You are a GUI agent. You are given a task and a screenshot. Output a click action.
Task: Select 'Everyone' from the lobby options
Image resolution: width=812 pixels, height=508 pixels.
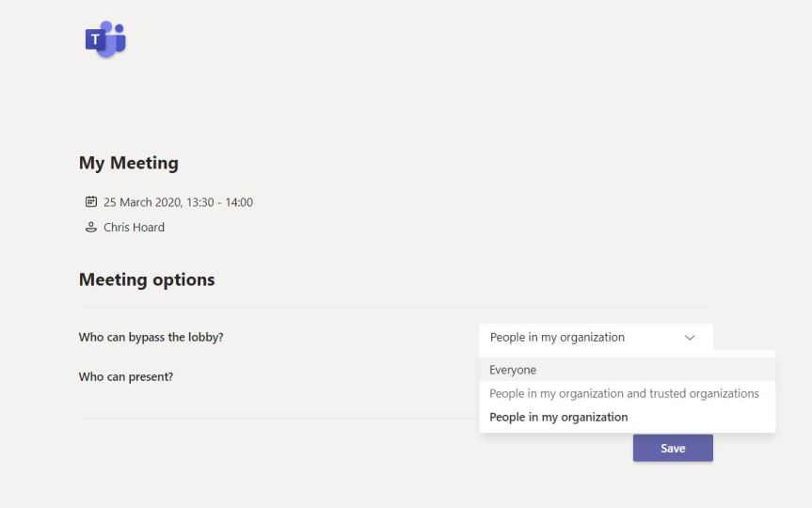[x=513, y=371]
